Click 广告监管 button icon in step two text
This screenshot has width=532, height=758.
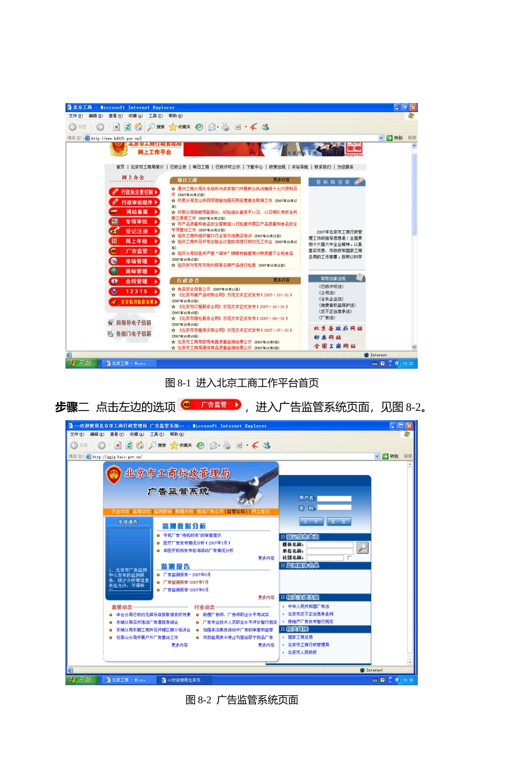(211, 404)
